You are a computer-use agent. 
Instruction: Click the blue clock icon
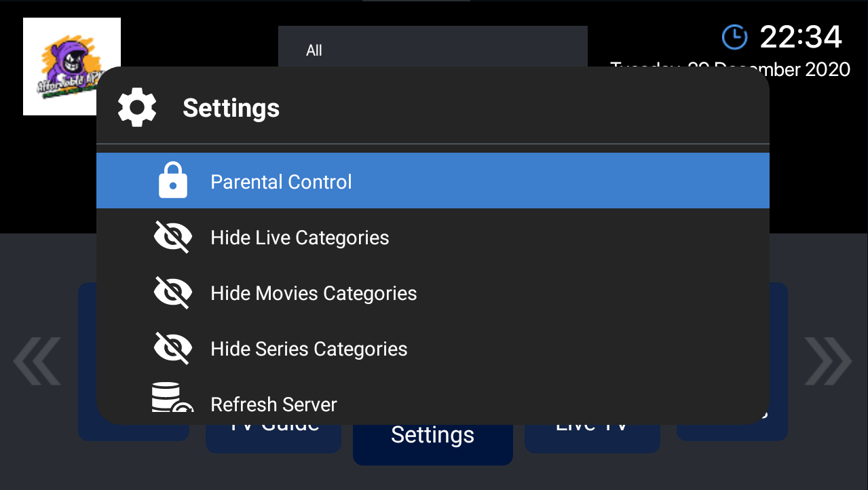pos(734,37)
